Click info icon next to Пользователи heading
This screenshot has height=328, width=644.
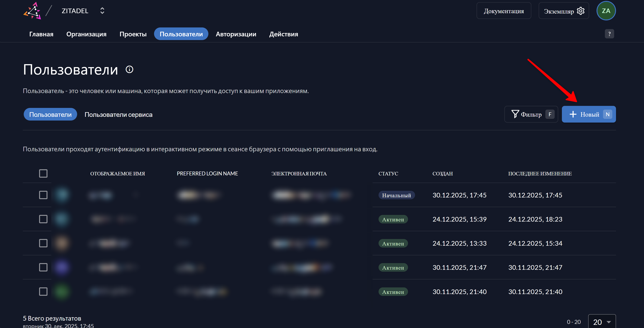(129, 69)
